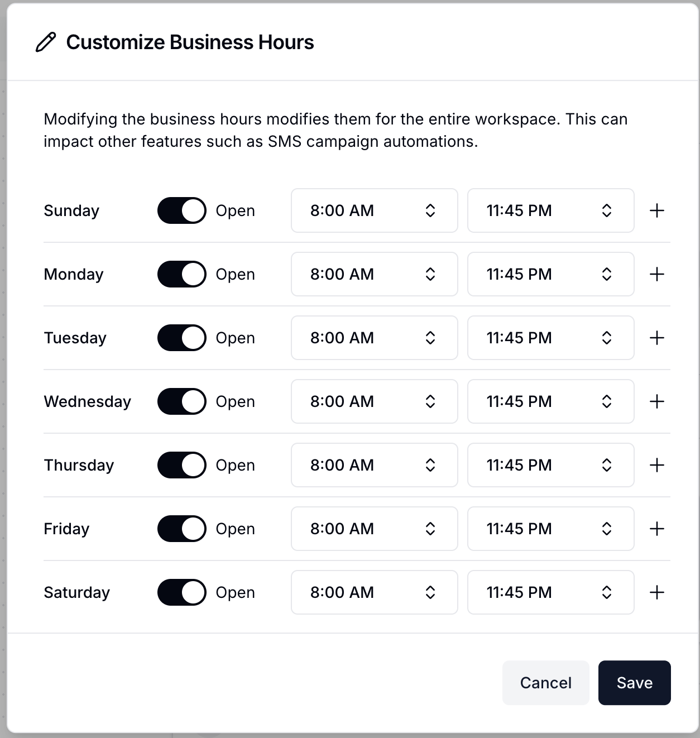Click the plus icon on the Wednesday row
700x738 pixels.
click(657, 401)
